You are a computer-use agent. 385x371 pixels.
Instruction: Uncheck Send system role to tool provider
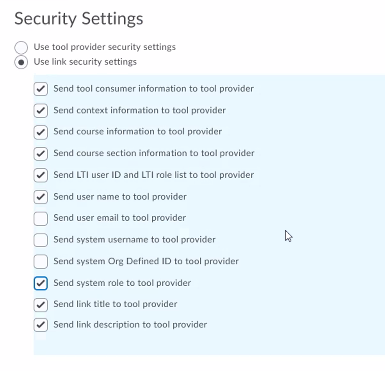[41, 283]
